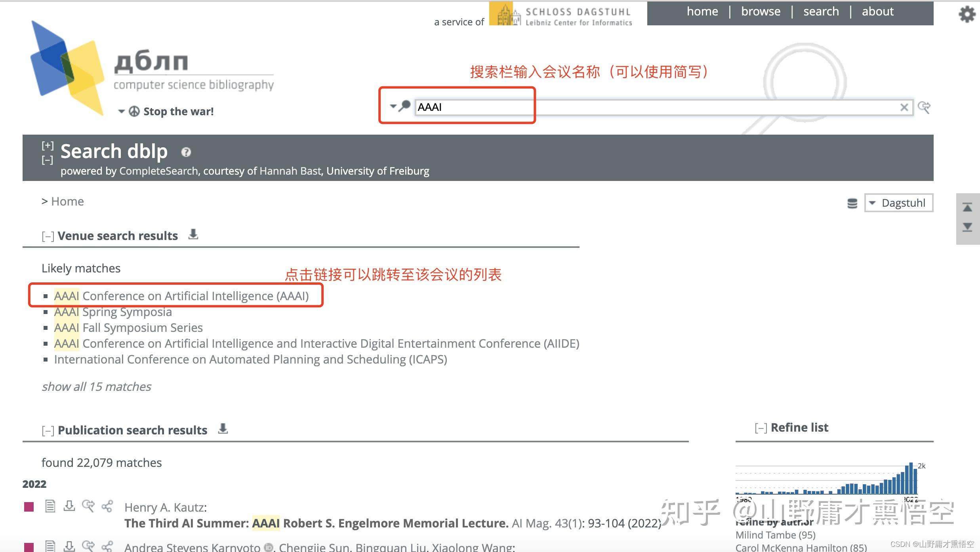This screenshot has width=980, height=552.
Task: Open the ICAPS conference link
Action: [251, 360]
